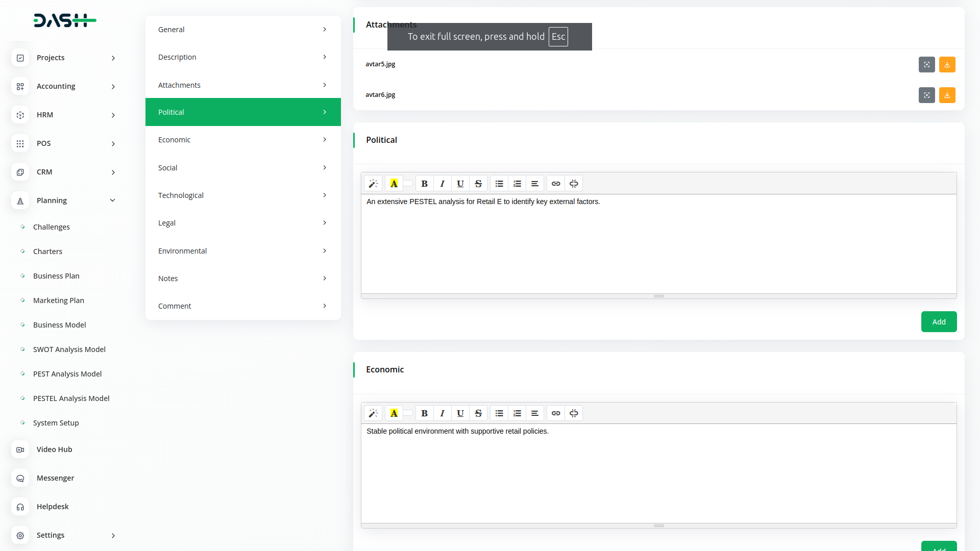This screenshot has width=980, height=551.
Task: Click Add button under Political editor
Action: point(938,322)
